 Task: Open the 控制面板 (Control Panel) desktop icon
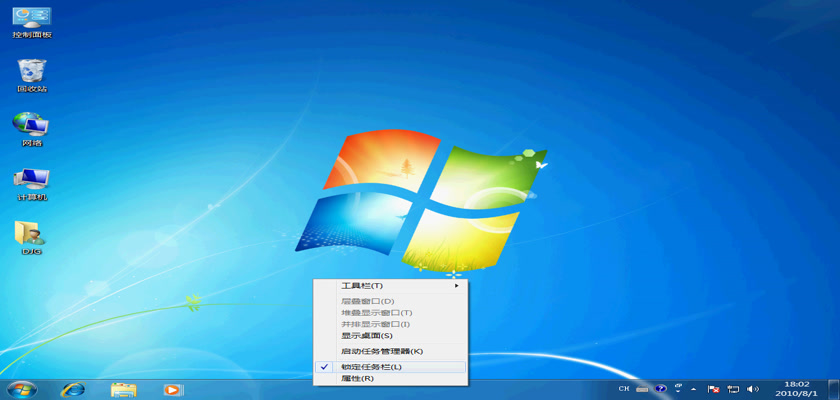tap(31, 18)
